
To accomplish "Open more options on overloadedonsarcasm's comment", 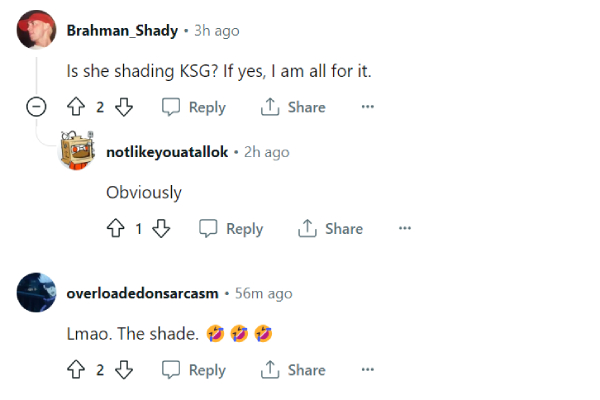I will (x=367, y=370).
